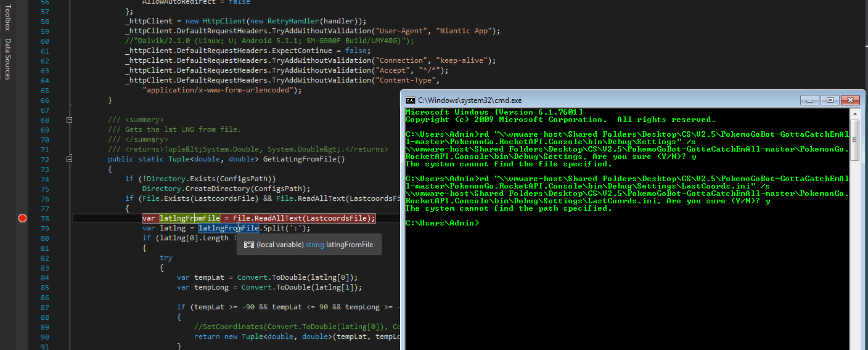Click the "Connection" string on line 62
The width and height of the screenshot is (868, 350).
coord(401,60)
